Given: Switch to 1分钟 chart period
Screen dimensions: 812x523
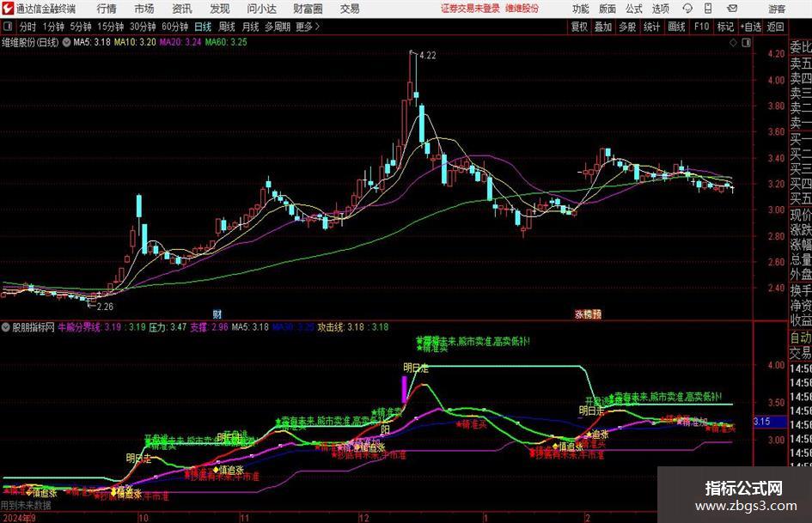Looking at the screenshot, I should pos(53,27).
